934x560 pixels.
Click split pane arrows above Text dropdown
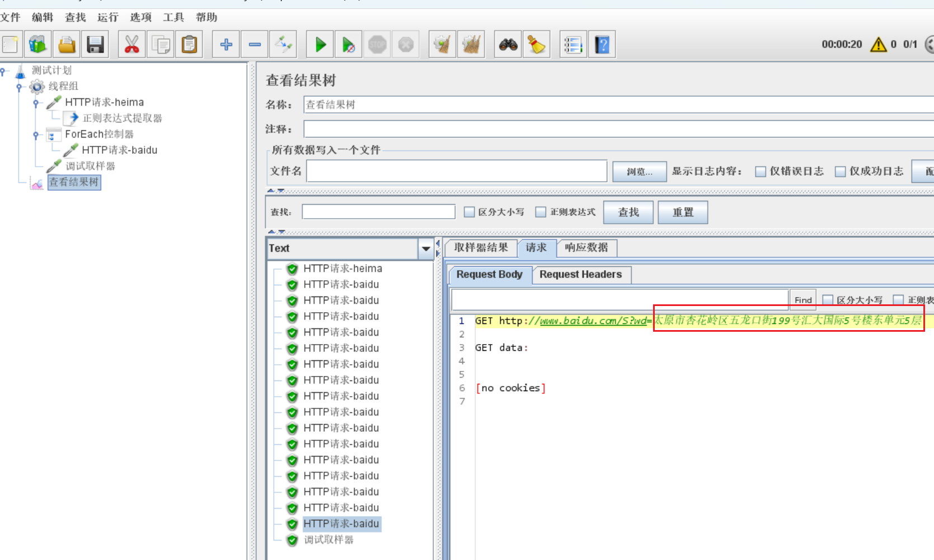tap(276, 231)
